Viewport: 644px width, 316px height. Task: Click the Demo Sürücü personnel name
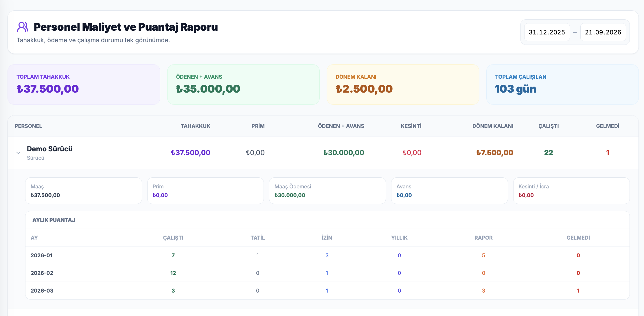(x=50, y=149)
